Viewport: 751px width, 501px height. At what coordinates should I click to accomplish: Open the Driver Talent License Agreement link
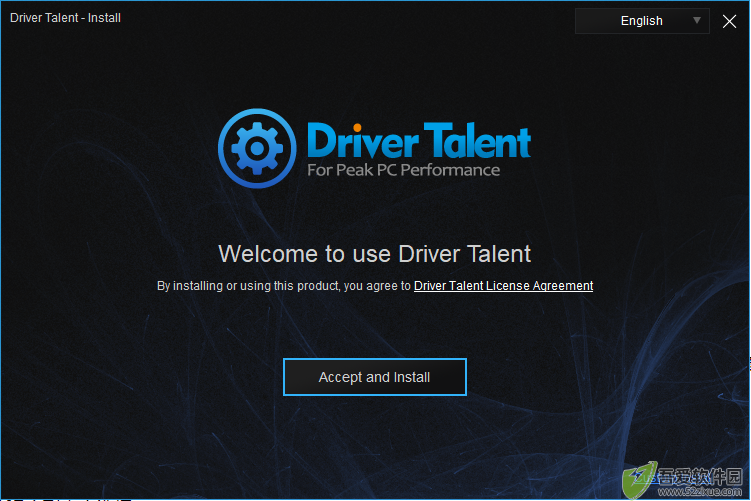(503, 286)
